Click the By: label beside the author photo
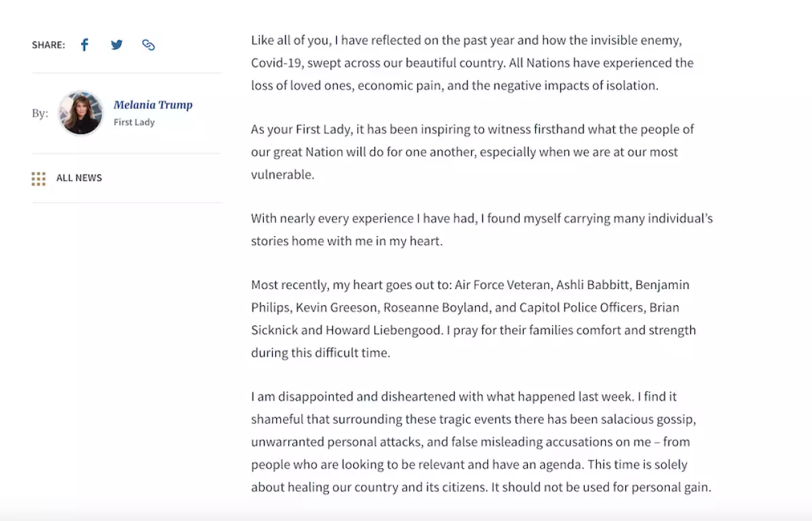This screenshot has width=812, height=521. point(40,113)
